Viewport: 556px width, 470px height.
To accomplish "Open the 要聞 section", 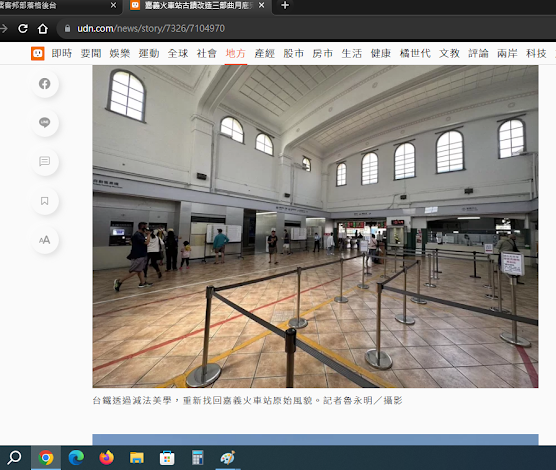I will click(91, 54).
